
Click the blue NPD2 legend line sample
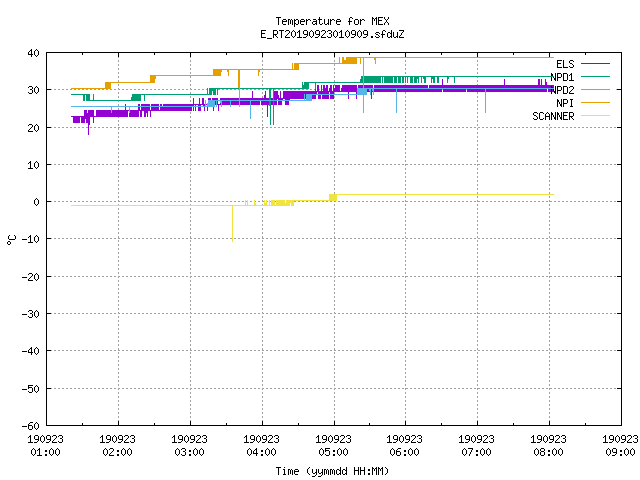point(595,89)
